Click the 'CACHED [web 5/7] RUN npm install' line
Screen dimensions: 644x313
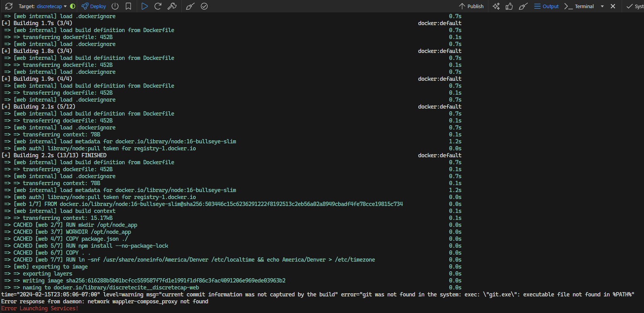coord(86,246)
